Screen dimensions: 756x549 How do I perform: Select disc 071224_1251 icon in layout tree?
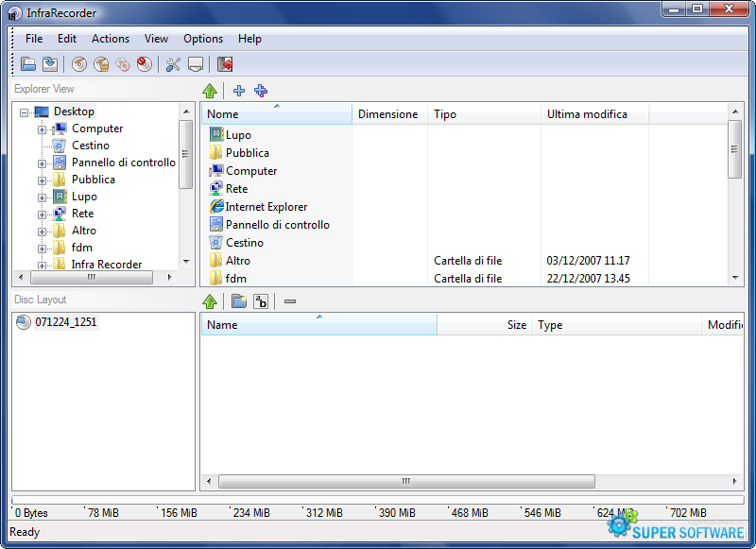point(23,321)
